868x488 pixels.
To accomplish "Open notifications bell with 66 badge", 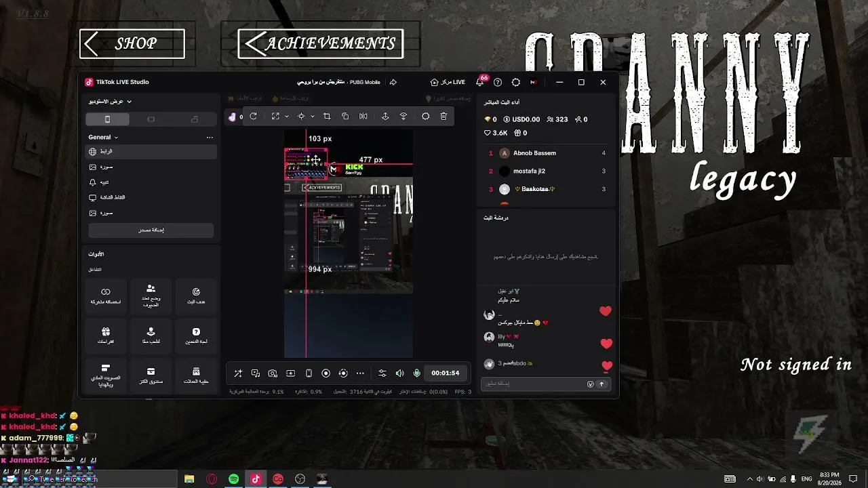I will click(x=480, y=82).
